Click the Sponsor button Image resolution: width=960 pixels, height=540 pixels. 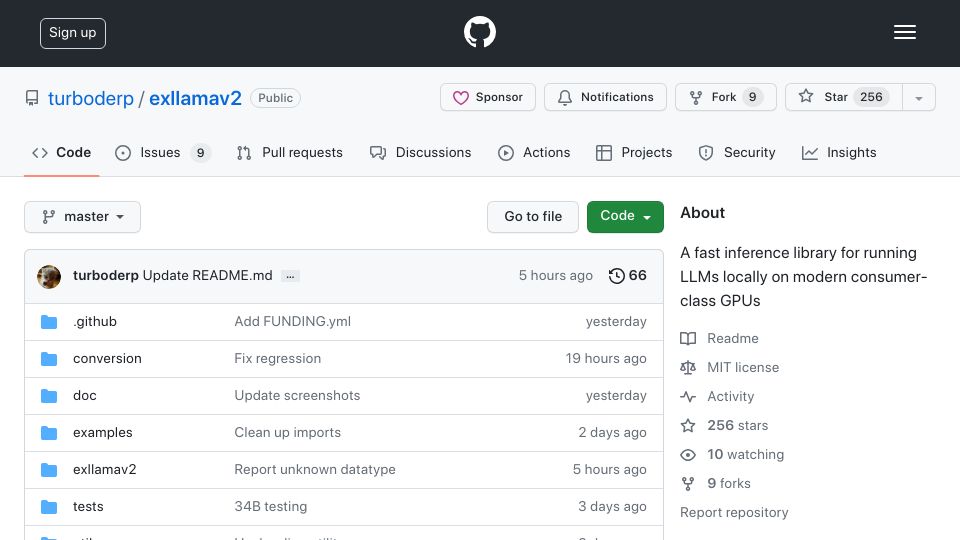coord(487,97)
